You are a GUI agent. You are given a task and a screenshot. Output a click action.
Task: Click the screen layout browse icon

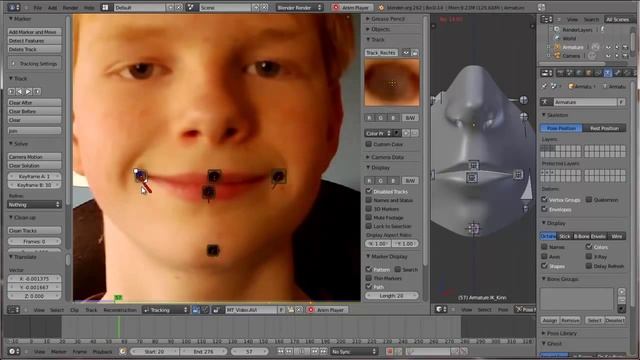tap(107, 7)
